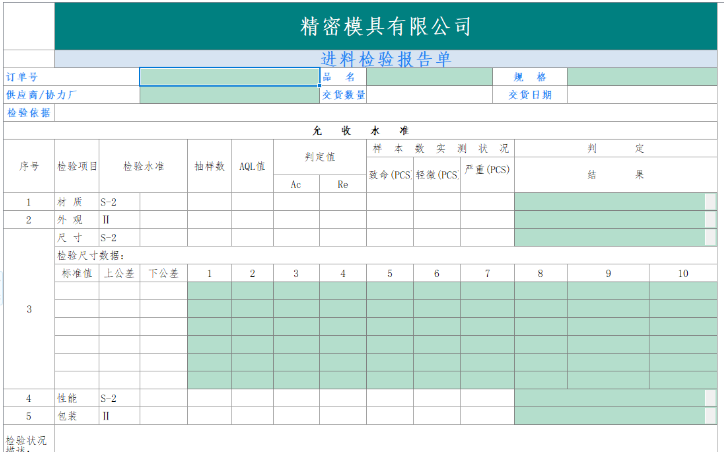Click the AQL值 column header
724x452 pixels.
tap(252, 166)
